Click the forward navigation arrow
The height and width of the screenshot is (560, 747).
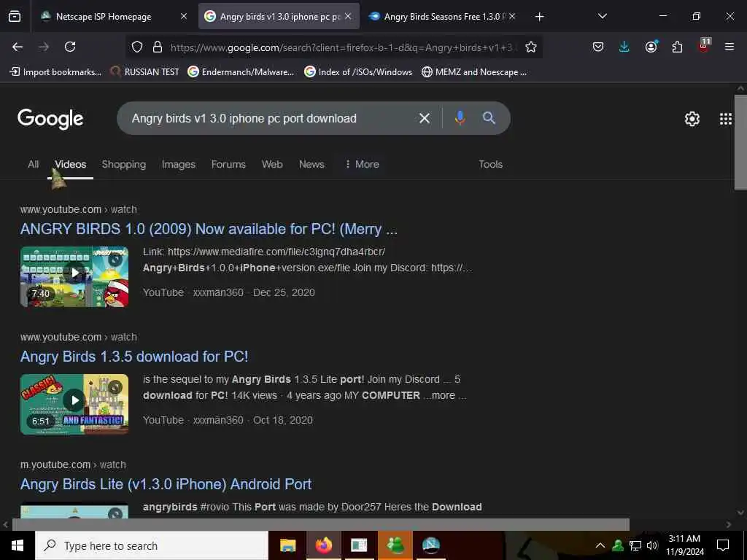pos(44,47)
